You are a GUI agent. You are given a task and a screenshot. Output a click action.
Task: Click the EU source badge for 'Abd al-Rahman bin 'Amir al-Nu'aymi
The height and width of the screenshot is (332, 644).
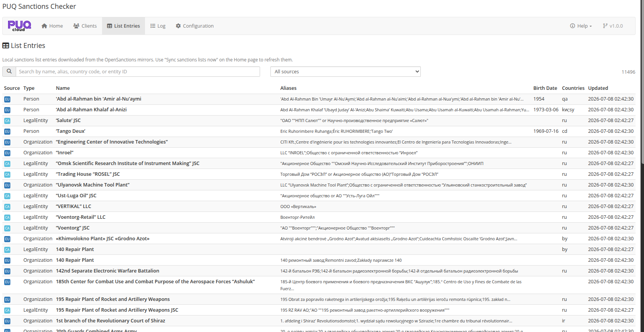7,99
